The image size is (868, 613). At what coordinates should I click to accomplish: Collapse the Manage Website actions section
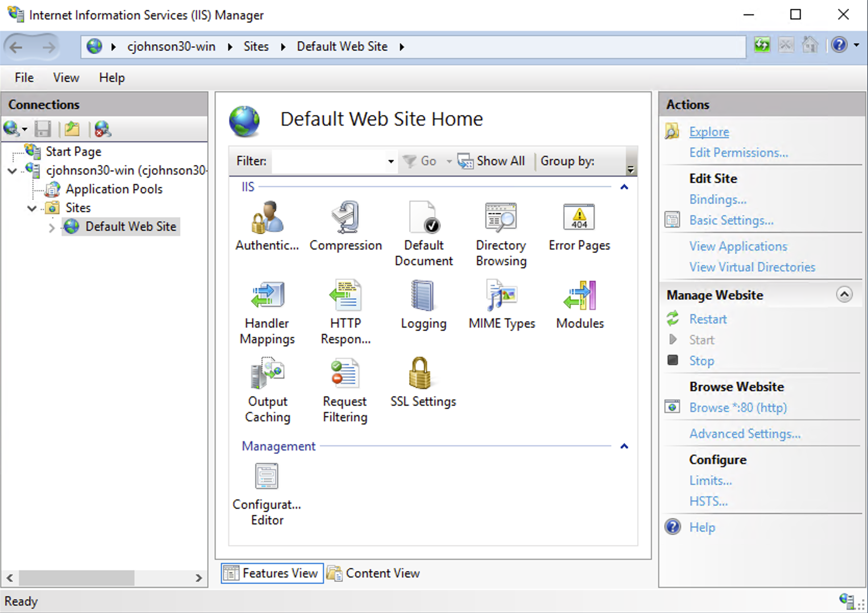pyautogui.click(x=844, y=295)
